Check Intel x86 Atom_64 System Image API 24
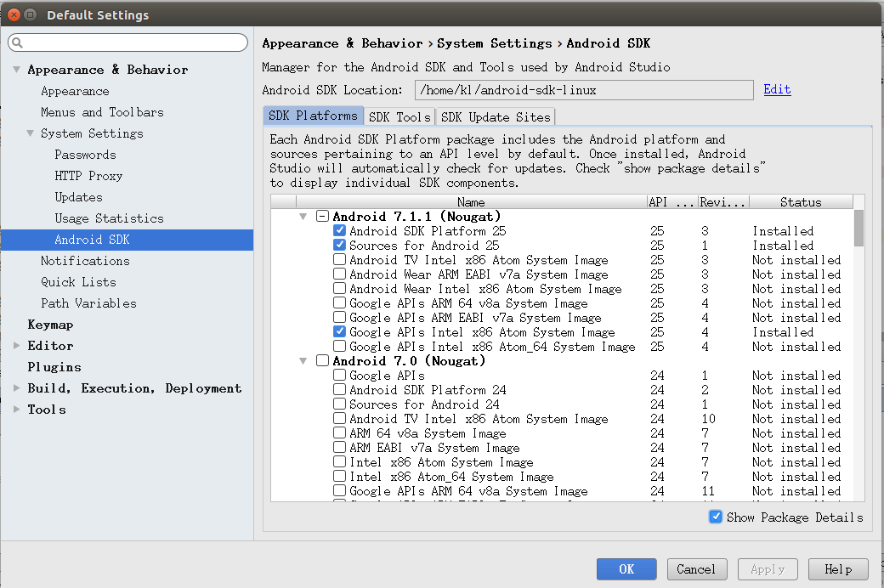The image size is (884, 588). pos(339,477)
